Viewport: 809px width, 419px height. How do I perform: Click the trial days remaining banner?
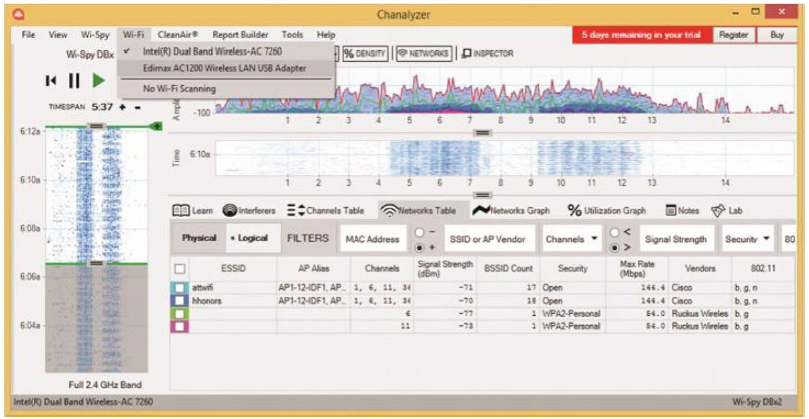pyautogui.click(x=641, y=35)
